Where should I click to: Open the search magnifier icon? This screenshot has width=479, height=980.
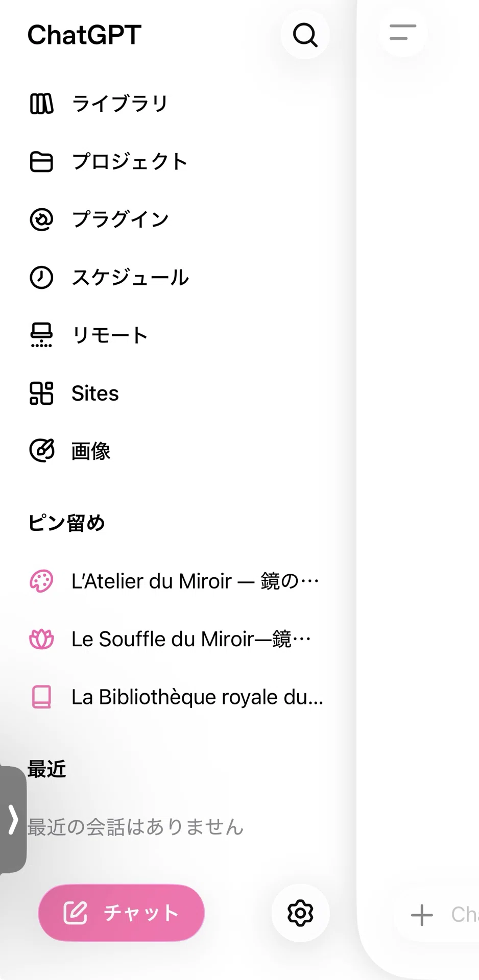(x=305, y=35)
